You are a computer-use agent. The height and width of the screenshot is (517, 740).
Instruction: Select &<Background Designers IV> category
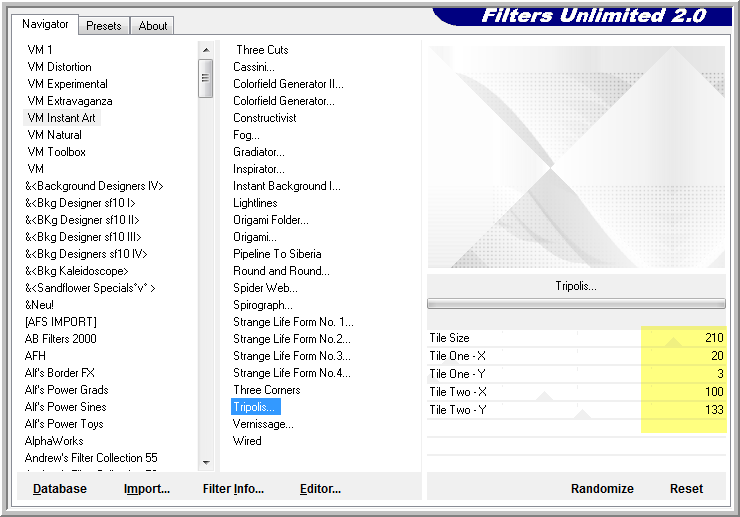pos(94,186)
